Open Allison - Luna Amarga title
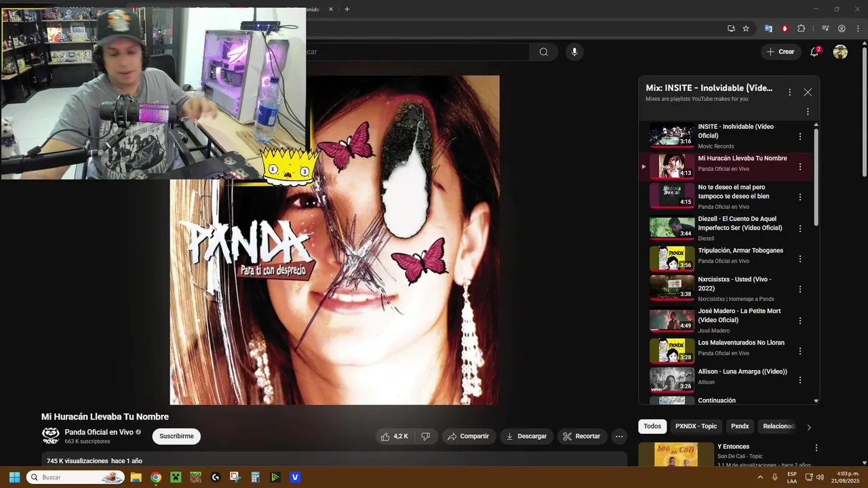This screenshot has width=868, height=488. pos(743,372)
